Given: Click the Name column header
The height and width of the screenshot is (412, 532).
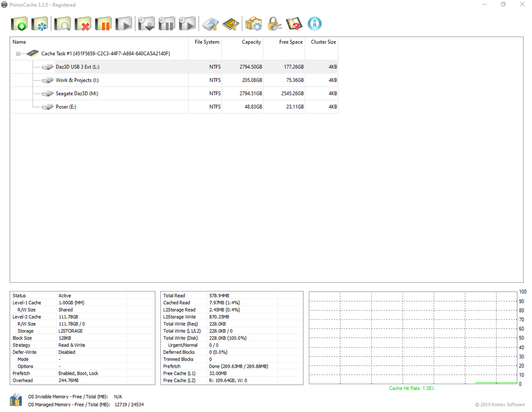Looking at the screenshot, I should click(99, 42).
